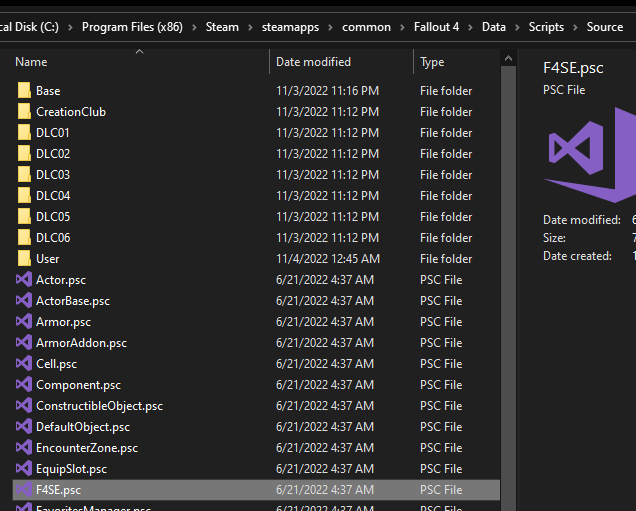Select the DLC05 folder icon

[24, 217]
